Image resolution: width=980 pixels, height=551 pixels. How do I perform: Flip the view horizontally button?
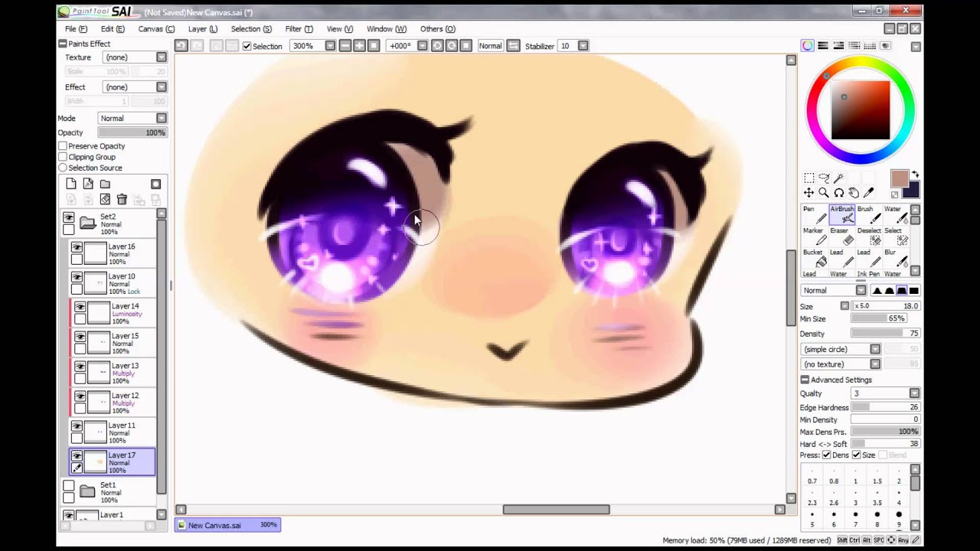(x=513, y=46)
